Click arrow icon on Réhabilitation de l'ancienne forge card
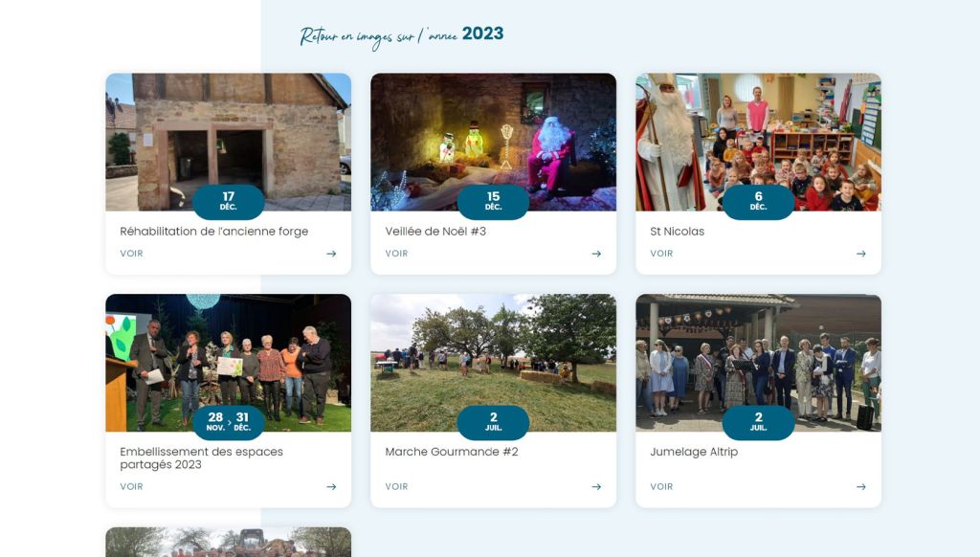Screen dimensions: 980x557 (331, 254)
